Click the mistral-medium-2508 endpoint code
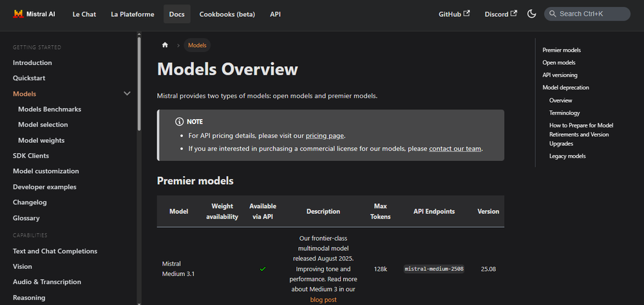644x305 pixels. [434, 269]
